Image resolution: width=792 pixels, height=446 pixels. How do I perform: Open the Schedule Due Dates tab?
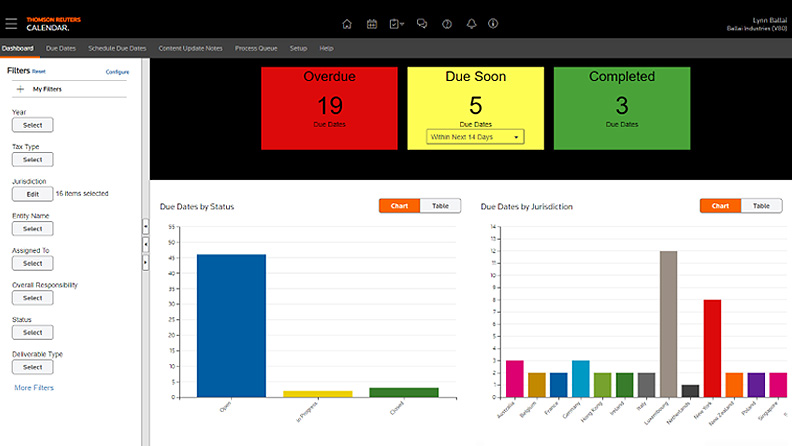tap(119, 48)
